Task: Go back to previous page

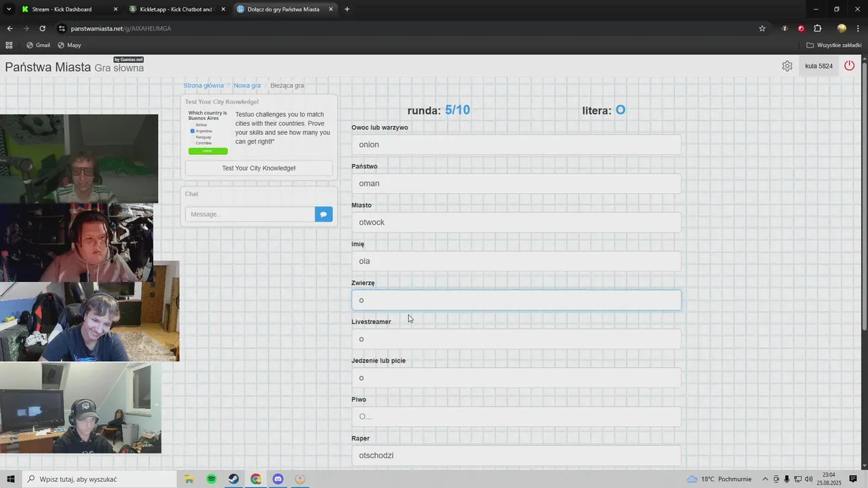Action: click(x=9, y=28)
